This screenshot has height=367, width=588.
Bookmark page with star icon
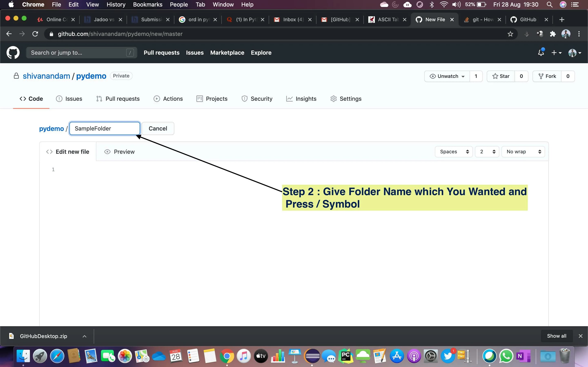(x=510, y=34)
